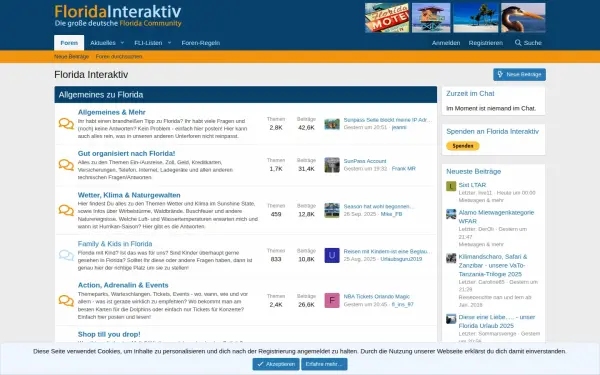Click the avatar beside Sunpass Seite blockt post

coord(332,124)
